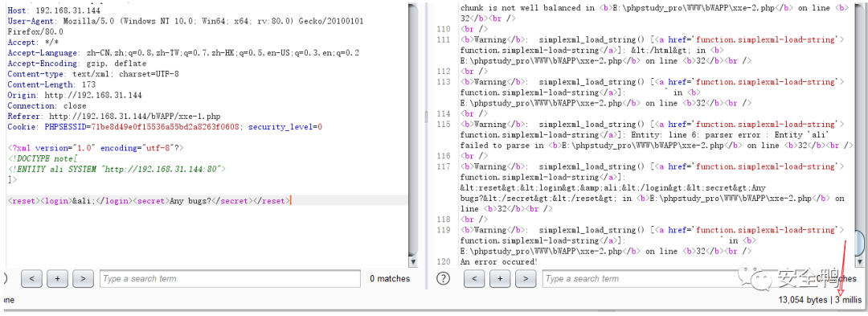
Task: Click the plus button under request pane
Action: (57, 279)
